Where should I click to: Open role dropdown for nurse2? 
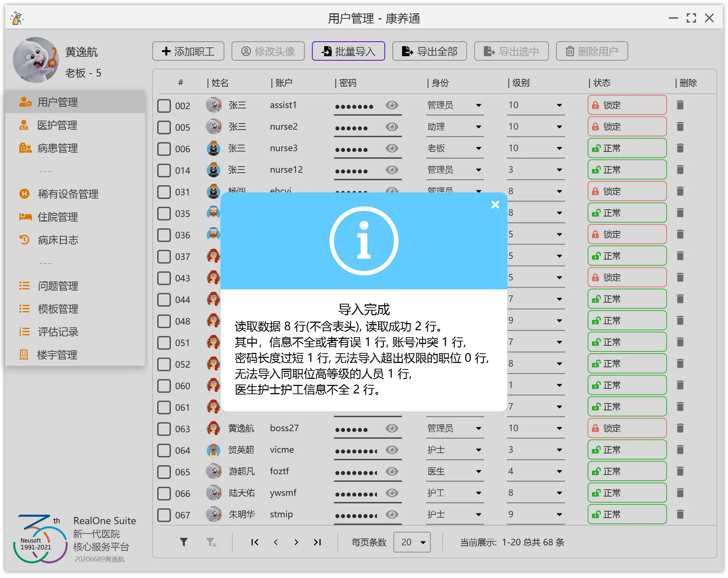478,127
